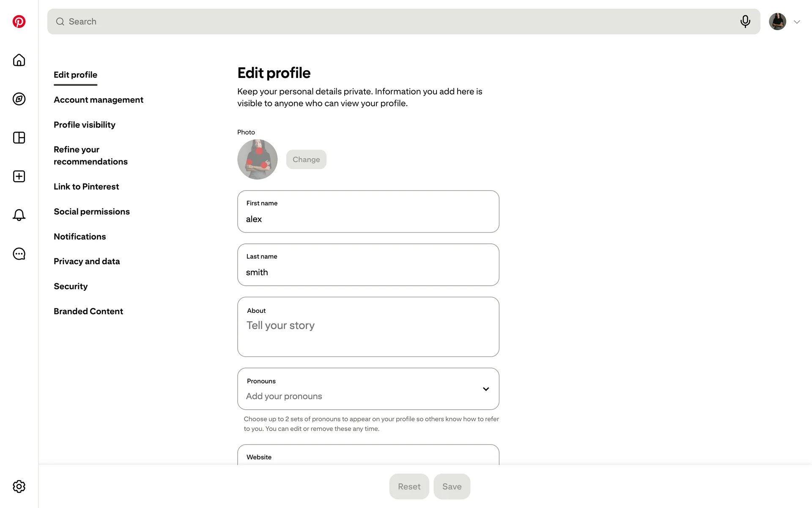The width and height of the screenshot is (812, 508).
Task: Open the boards layout icon
Action: tap(19, 138)
